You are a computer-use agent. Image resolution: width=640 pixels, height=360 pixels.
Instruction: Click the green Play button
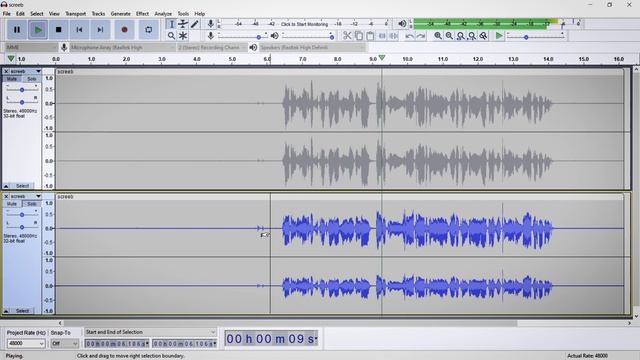click(x=38, y=30)
